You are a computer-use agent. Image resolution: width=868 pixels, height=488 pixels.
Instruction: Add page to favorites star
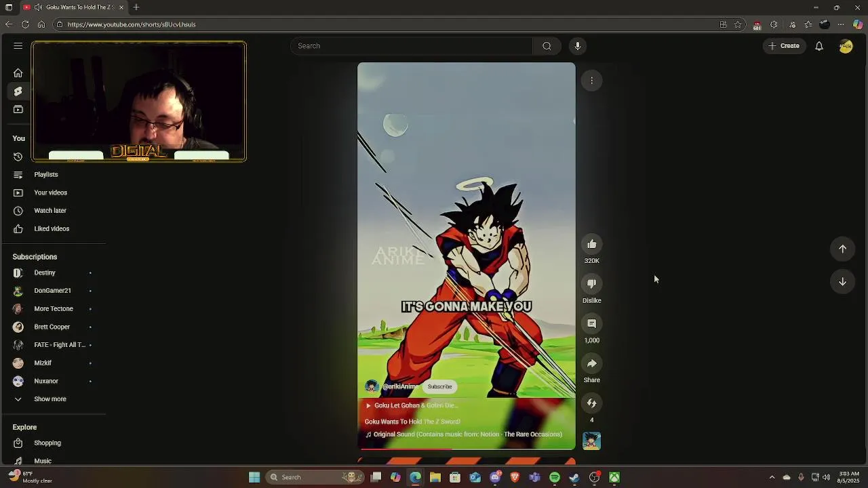pyautogui.click(x=738, y=24)
